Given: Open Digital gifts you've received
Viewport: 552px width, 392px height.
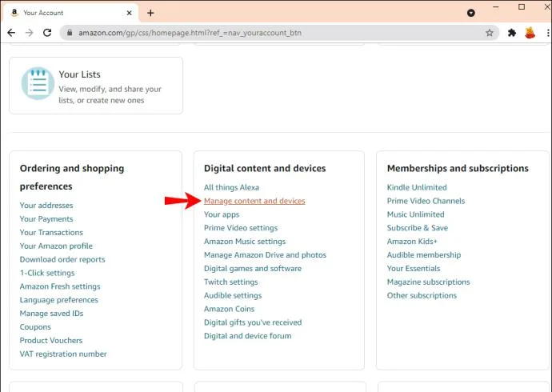Looking at the screenshot, I should tap(253, 322).
